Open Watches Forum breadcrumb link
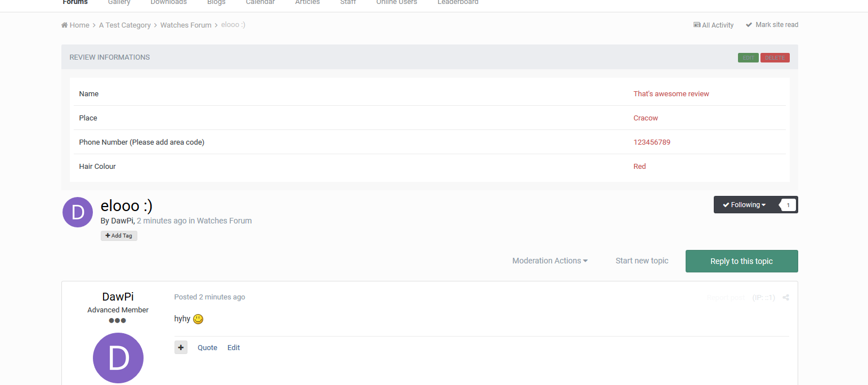This screenshot has width=868, height=385. (186, 25)
